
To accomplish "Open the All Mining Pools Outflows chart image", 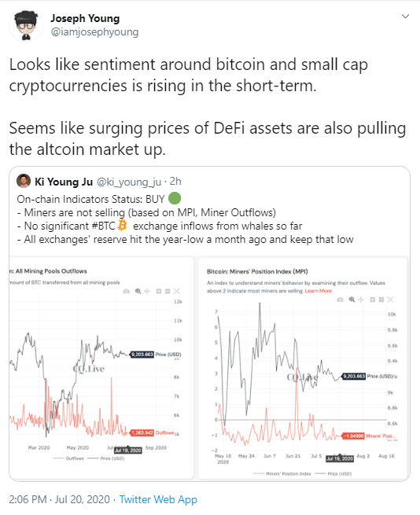I will pyautogui.click(x=101, y=367).
